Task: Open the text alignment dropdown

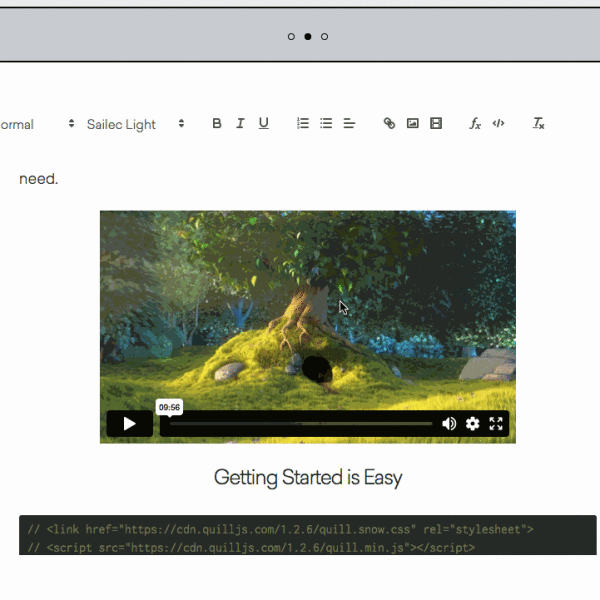Action: pos(350,124)
